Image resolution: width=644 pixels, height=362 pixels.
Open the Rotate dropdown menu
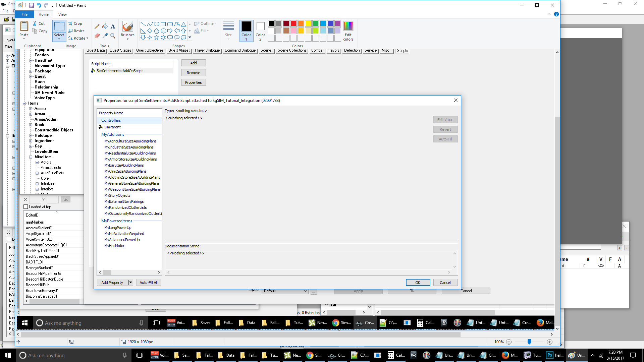(x=78, y=38)
